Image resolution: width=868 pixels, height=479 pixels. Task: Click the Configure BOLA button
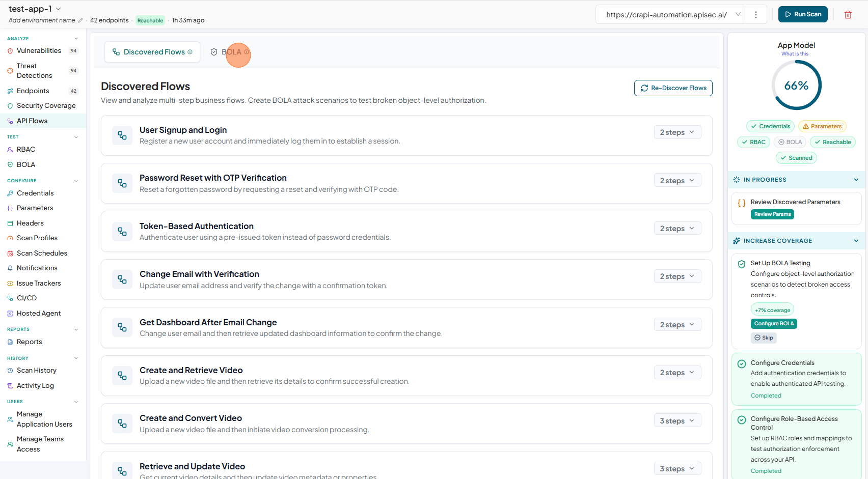774,324
